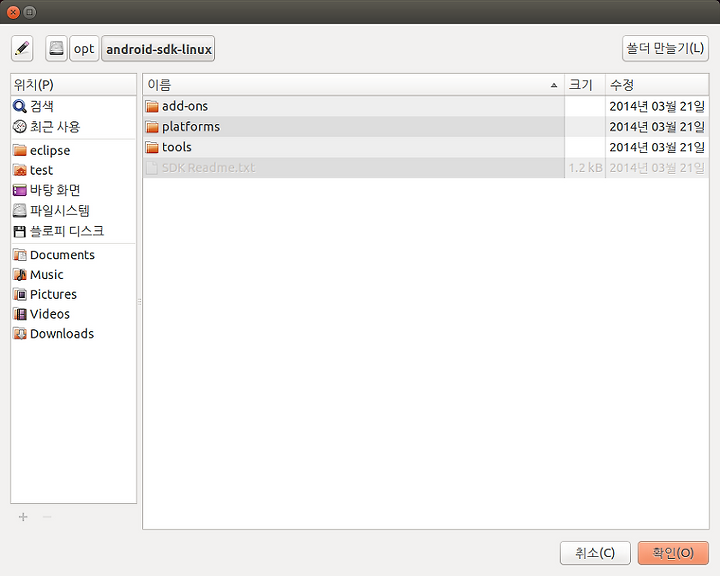Image resolution: width=720 pixels, height=576 pixels.
Task: Select add-ons row modified date 2014년 03월 21일
Action: (657, 106)
